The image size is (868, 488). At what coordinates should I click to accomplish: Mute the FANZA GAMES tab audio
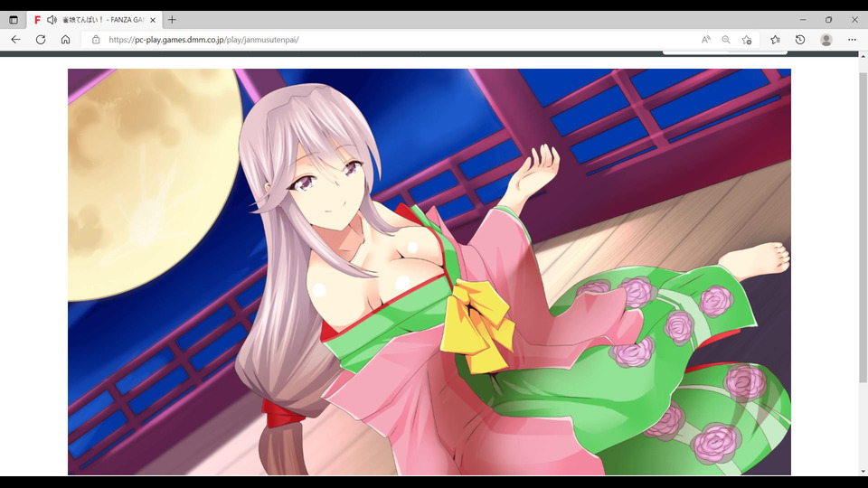pos(52,20)
